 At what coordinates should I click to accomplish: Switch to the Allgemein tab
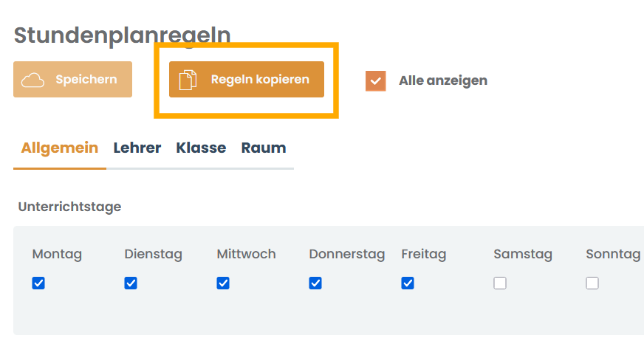(60, 148)
